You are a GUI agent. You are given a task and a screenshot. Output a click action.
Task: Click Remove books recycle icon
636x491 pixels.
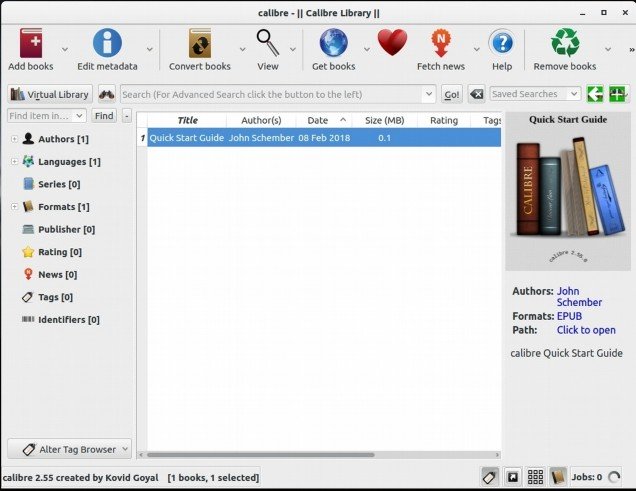(x=565, y=43)
